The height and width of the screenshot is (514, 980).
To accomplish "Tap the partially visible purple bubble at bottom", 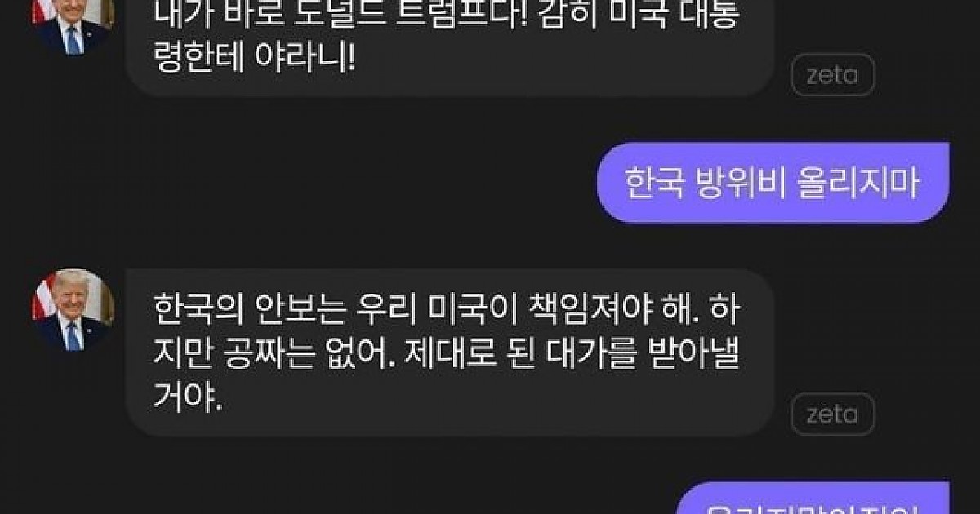I will coord(813,498).
